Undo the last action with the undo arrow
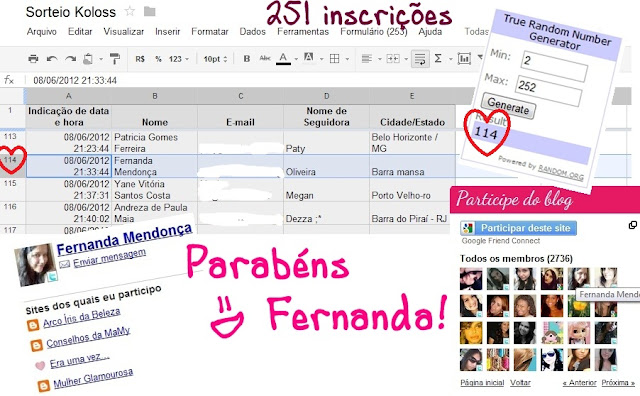 (52, 59)
